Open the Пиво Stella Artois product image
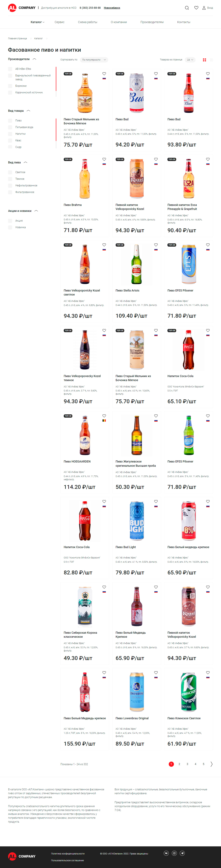The image size is (221, 868). [137, 265]
